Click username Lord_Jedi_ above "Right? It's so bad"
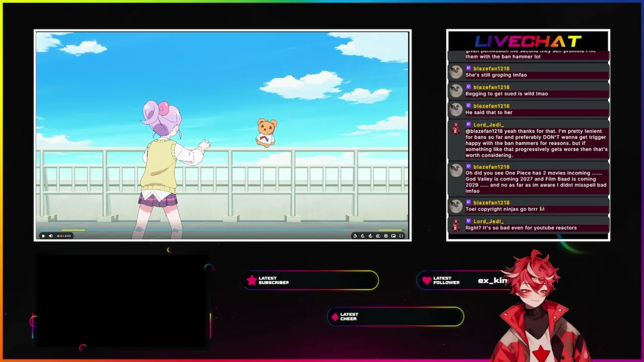 point(488,221)
